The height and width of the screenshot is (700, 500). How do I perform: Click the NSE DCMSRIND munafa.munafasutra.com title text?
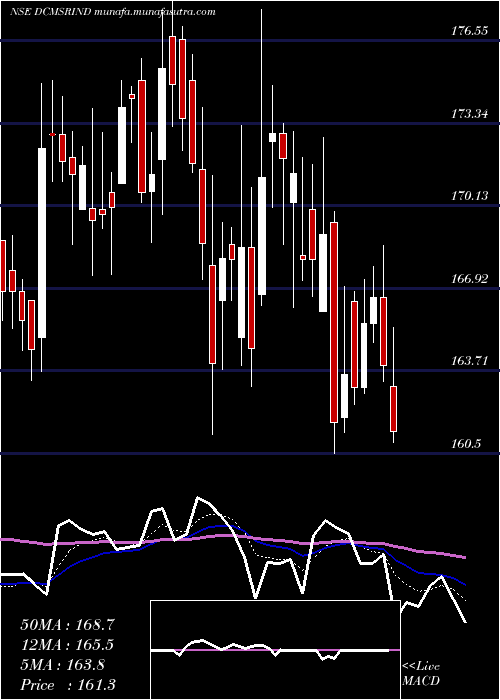[112, 12]
